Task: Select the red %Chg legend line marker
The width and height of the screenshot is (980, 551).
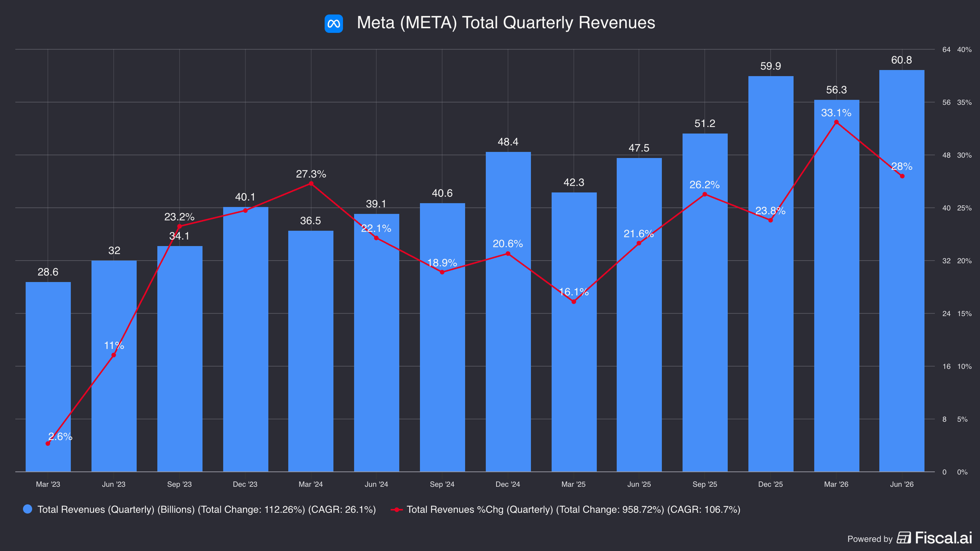Action: (x=397, y=509)
